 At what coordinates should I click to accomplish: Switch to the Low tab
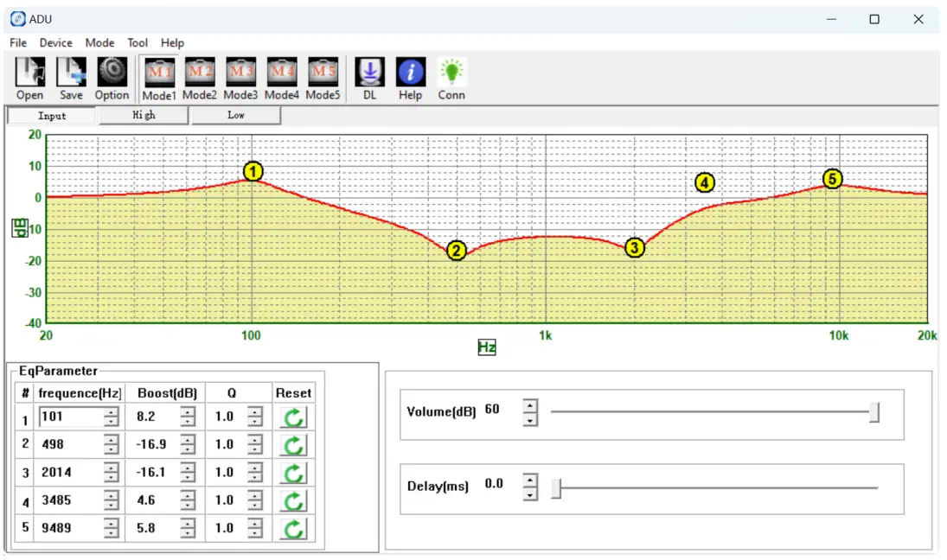(236, 115)
